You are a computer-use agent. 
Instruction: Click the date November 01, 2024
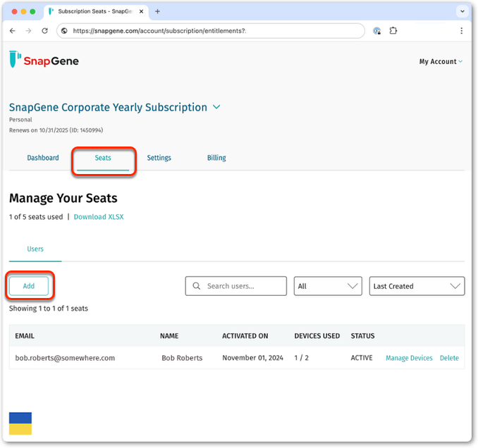point(252,358)
